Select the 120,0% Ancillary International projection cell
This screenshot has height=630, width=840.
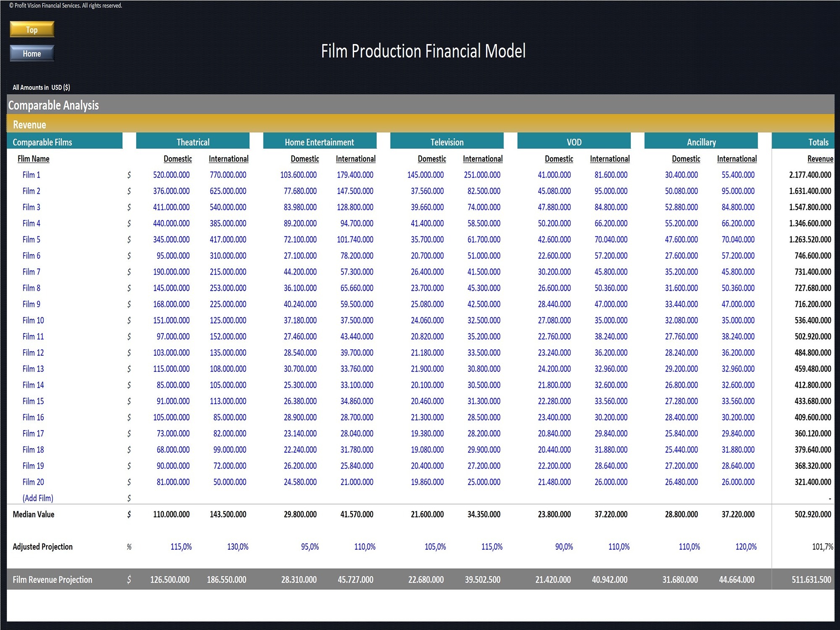pos(745,546)
